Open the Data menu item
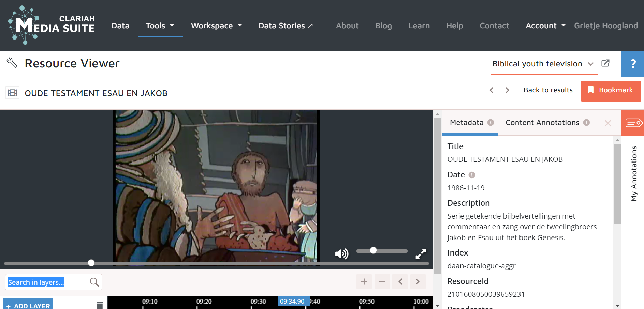Image resolution: width=644 pixels, height=309 pixels. coord(120,26)
